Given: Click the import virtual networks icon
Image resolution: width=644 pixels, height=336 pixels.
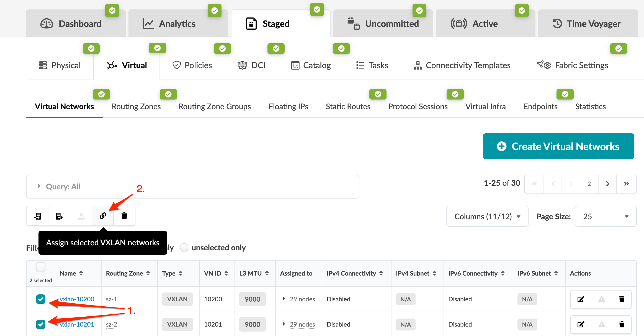Looking at the screenshot, I should coord(38,216).
